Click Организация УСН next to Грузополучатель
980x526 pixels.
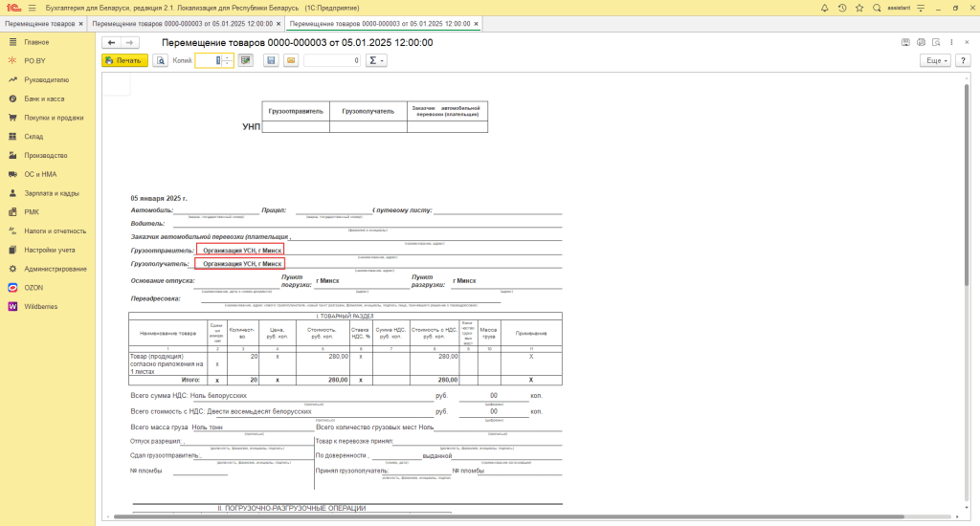[241, 264]
